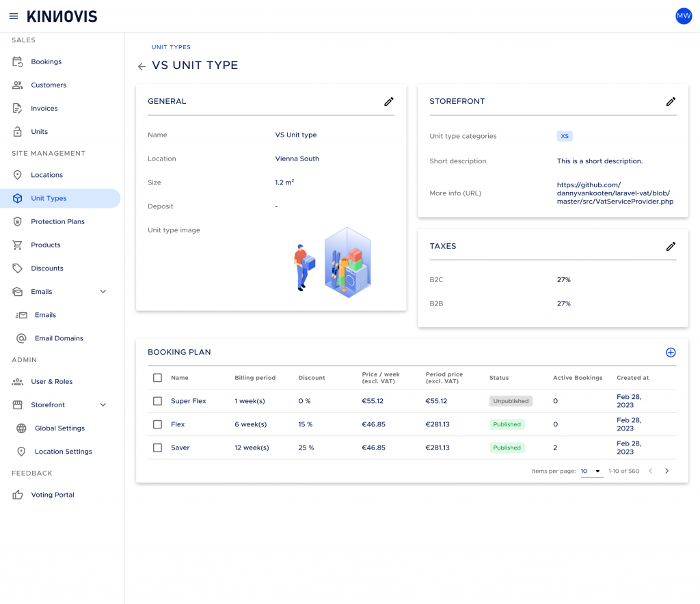Open the hamburger navigation menu
The image size is (700, 604).
pos(14,16)
